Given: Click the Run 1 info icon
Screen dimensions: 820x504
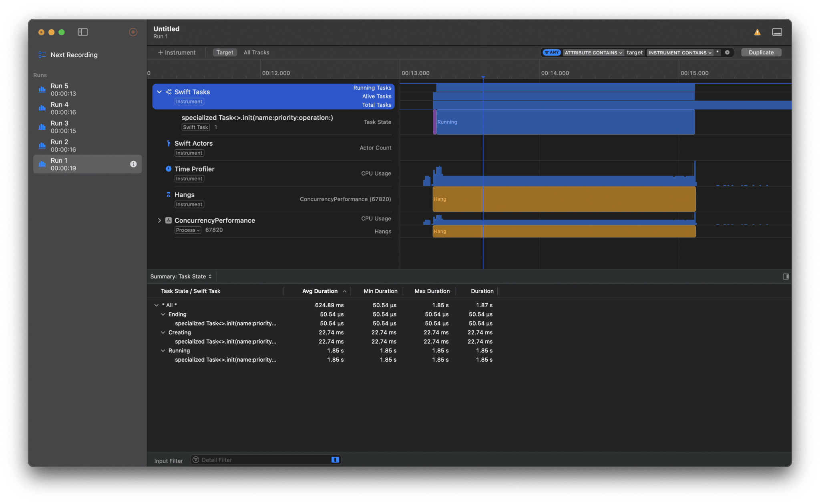Looking at the screenshot, I should pos(133,164).
